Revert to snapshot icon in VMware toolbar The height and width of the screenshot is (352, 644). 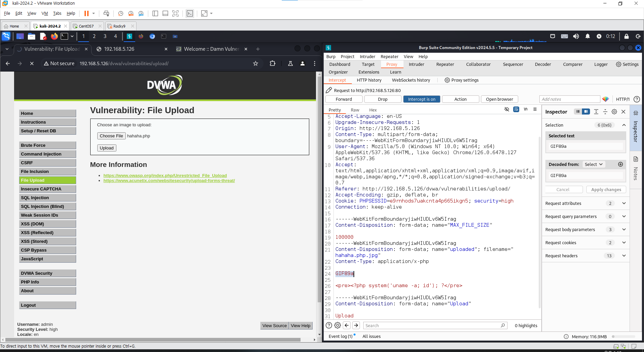(x=131, y=13)
